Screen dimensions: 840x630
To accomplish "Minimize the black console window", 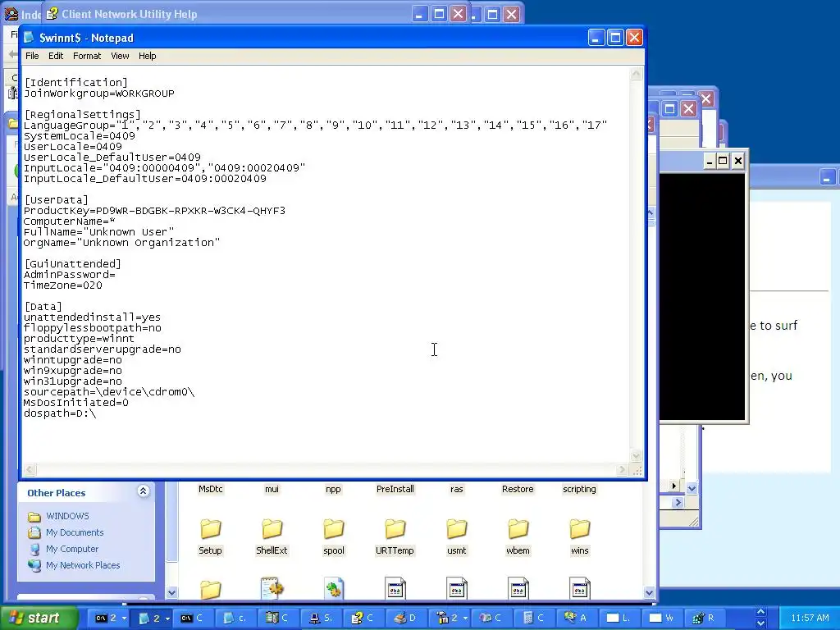I will coord(710,161).
